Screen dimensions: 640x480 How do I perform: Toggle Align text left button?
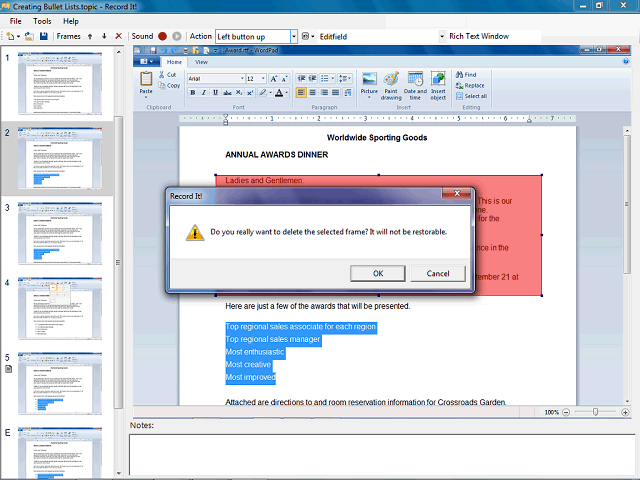coord(301,93)
